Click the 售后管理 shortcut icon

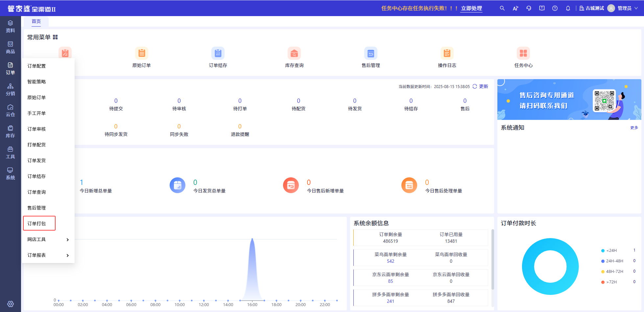(371, 53)
